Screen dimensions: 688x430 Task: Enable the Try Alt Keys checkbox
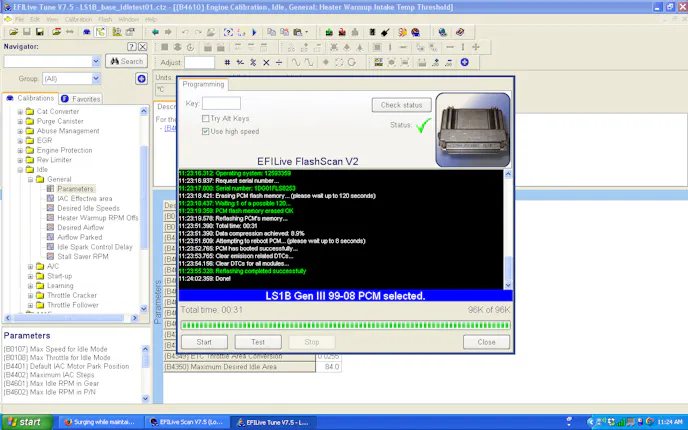[x=205, y=118]
